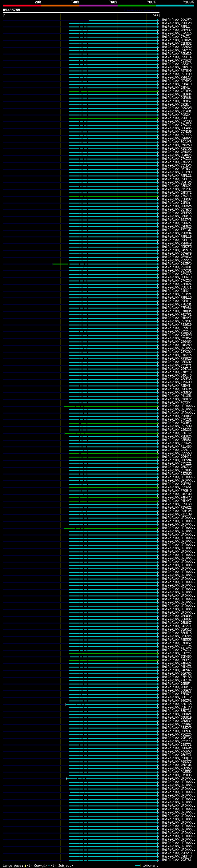Select the UniRef100_P29510 label
The image size is (197, 868).
[x=177, y=260]
